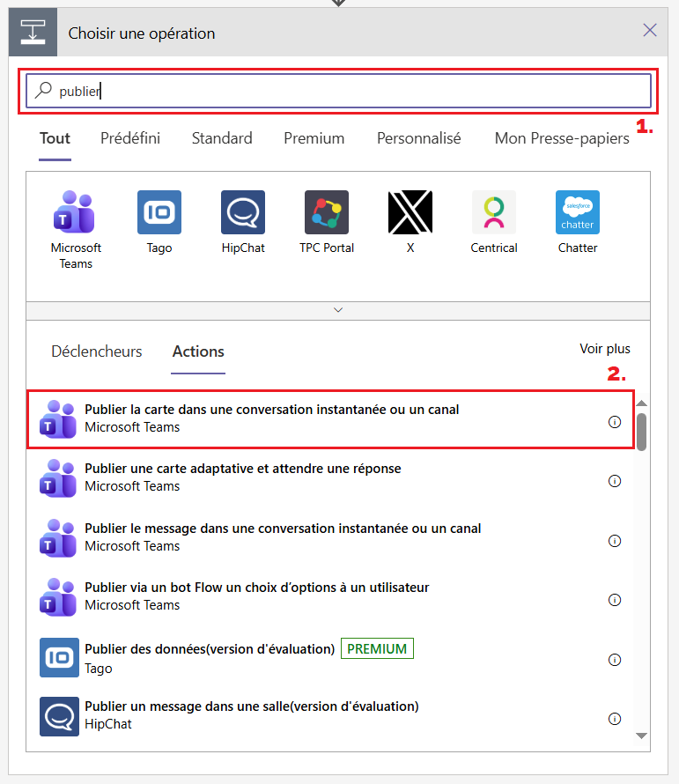Screen dimensions: 679x784
Task: Switch to Mon Presse-papiers tab
Action: click(x=562, y=138)
